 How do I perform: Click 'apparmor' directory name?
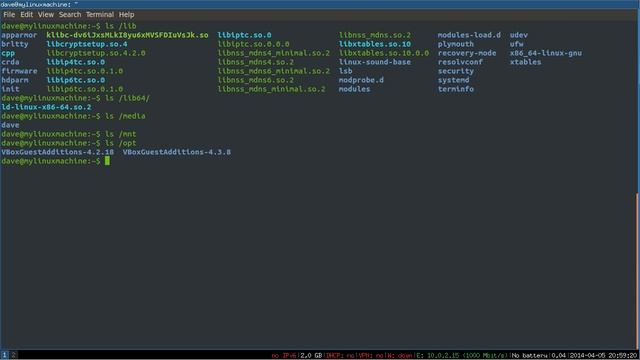pyautogui.click(x=19, y=35)
